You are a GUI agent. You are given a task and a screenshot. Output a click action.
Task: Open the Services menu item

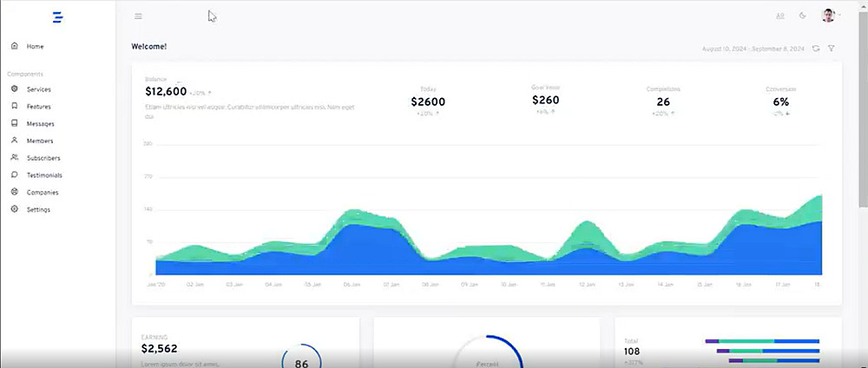(x=39, y=89)
